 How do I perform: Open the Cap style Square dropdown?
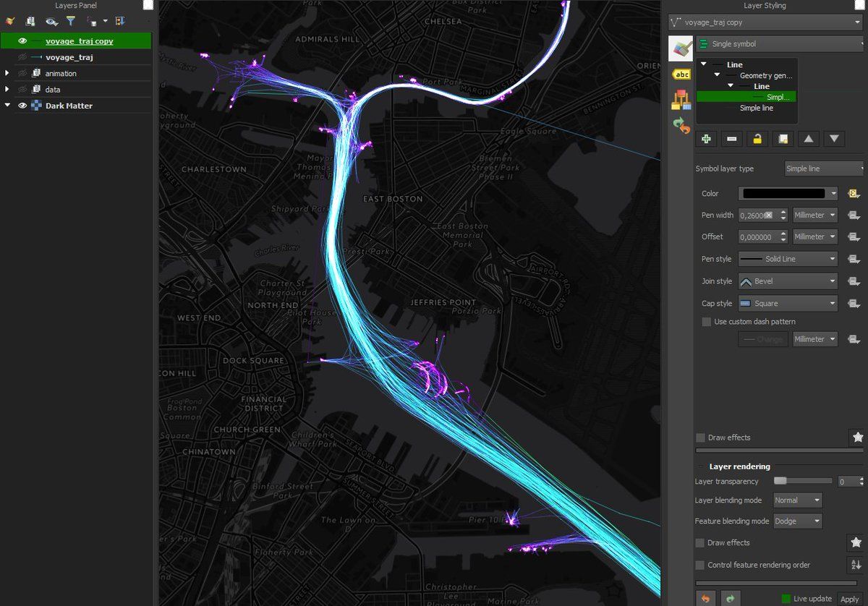tap(788, 304)
